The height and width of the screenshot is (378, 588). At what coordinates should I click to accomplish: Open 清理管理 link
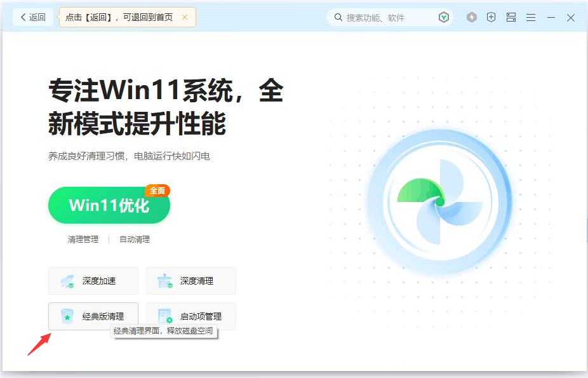tap(83, 240)
